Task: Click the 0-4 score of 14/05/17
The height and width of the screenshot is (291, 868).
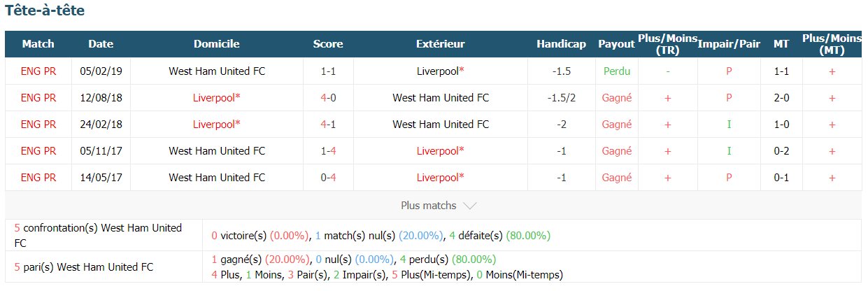Action: [x=328, y=178]
